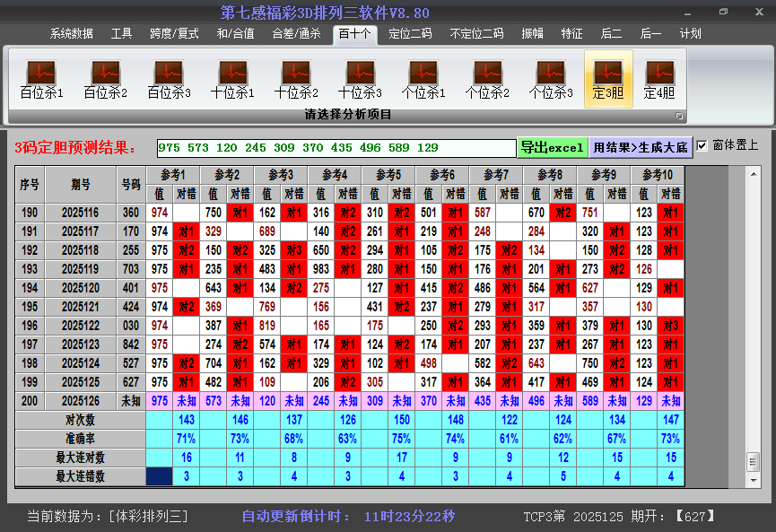Select the 百位杀1 analysis icon
The width and height of the screenshot is (776, 532).
(41, 79)
